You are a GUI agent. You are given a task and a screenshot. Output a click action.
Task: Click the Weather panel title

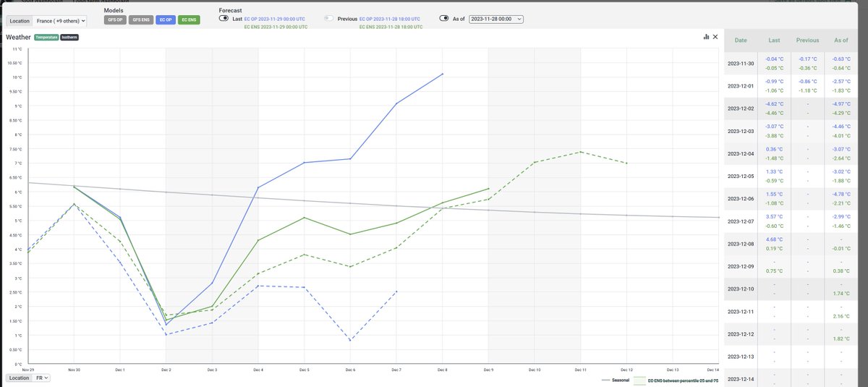coord(18,37)
